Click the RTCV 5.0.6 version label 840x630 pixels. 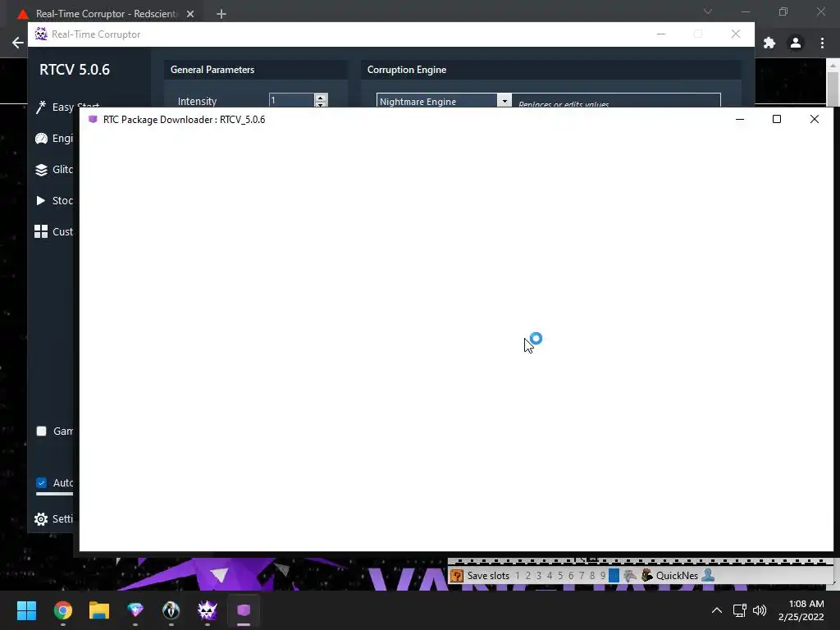(75, 70)
